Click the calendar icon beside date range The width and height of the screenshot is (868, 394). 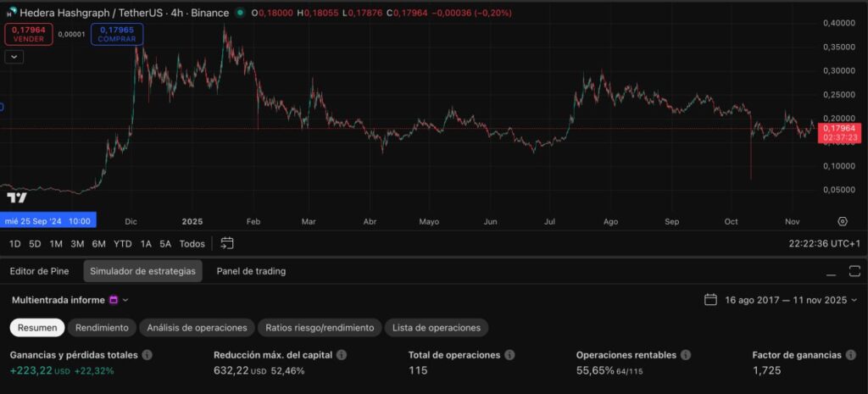711,300
